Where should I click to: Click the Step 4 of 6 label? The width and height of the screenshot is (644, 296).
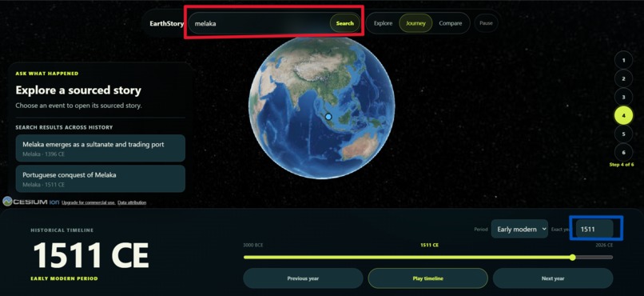[622, 165]
